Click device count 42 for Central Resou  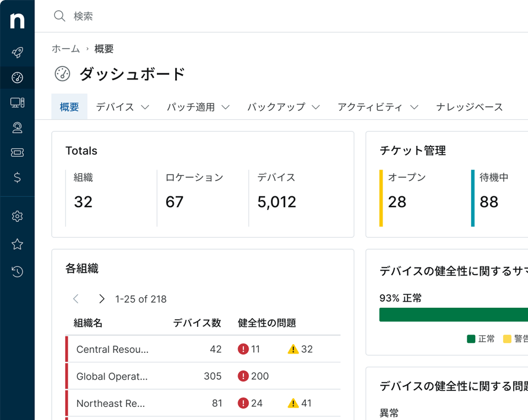(x=216, y=349)
